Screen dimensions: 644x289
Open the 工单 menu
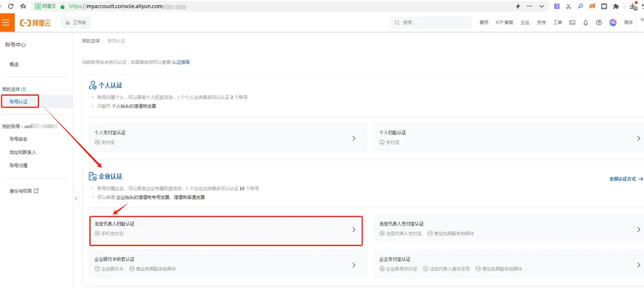point(557,23)
